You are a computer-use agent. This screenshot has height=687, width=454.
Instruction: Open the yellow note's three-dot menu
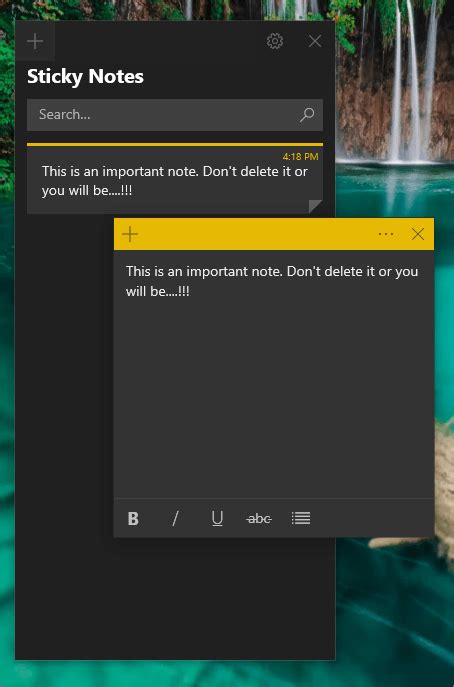tap(385, 234)
